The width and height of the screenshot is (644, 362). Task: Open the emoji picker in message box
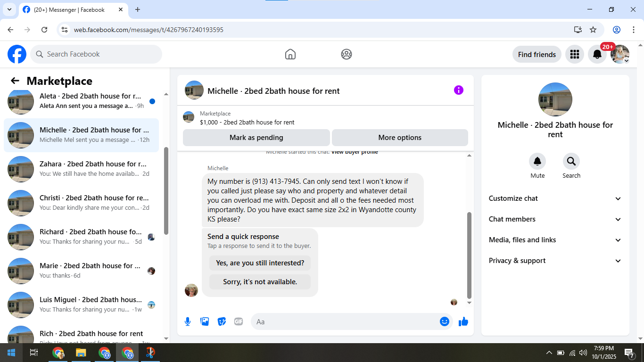click(x=445, y=321)
